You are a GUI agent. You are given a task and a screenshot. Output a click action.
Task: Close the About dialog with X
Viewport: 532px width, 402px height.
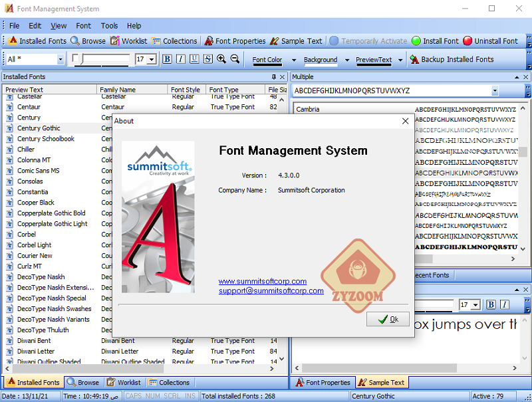pos(405,121)
